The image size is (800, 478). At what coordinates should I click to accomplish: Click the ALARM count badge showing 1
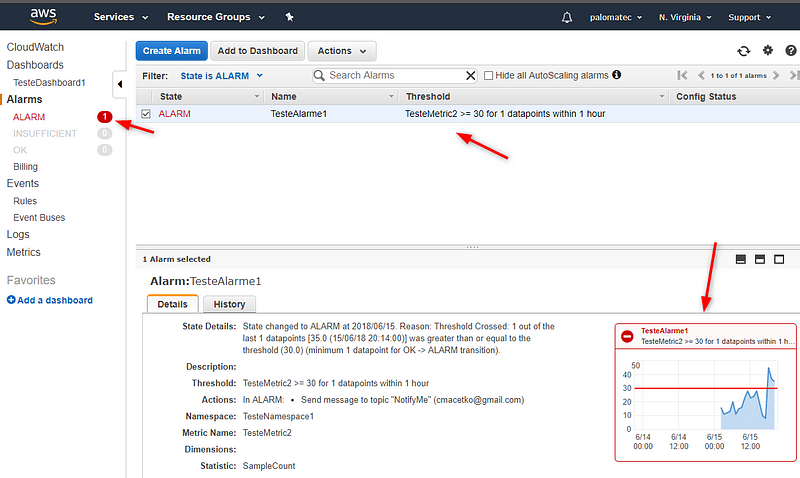click(x=105, y=117)
